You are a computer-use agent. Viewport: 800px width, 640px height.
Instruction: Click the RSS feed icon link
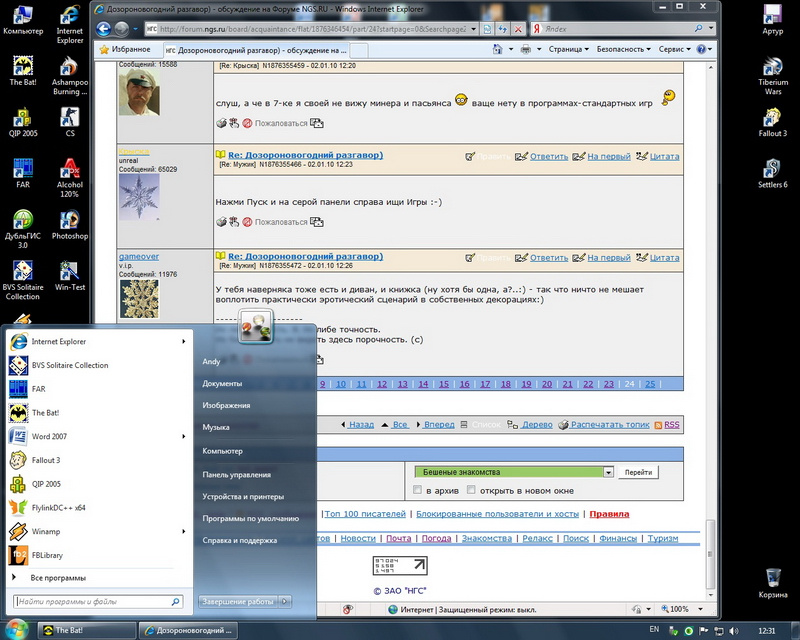667,425
